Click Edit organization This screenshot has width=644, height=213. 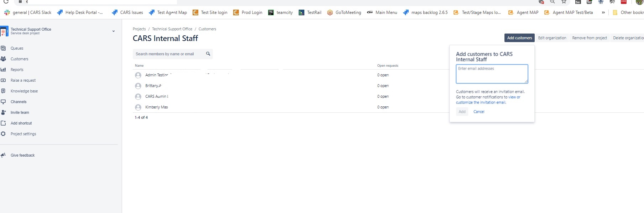pyautogui.click(x=552, y=38)
